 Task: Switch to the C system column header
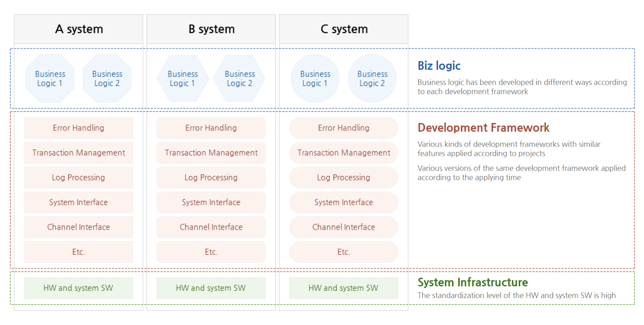click(x=343, y=29)
